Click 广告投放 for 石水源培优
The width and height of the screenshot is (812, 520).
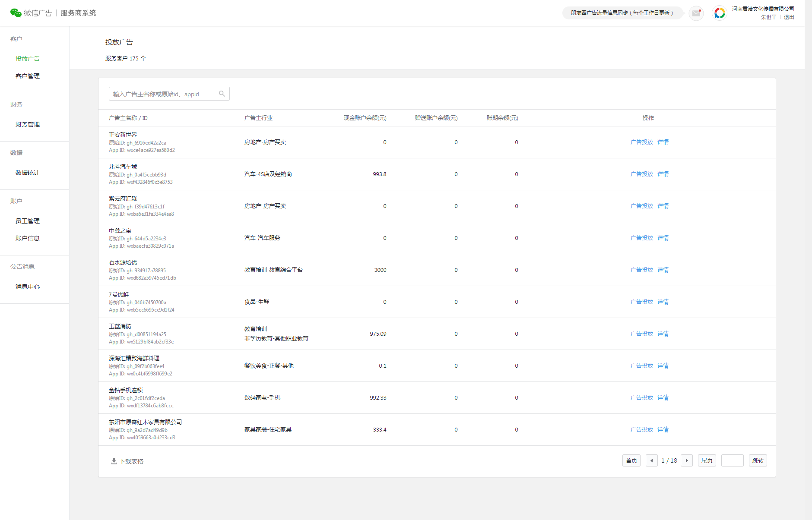pos(641,270)
